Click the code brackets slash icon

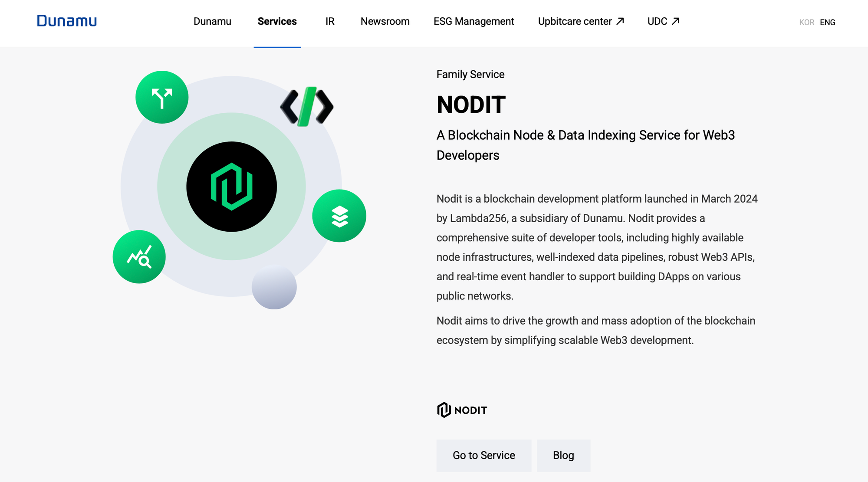click(307, 107)
